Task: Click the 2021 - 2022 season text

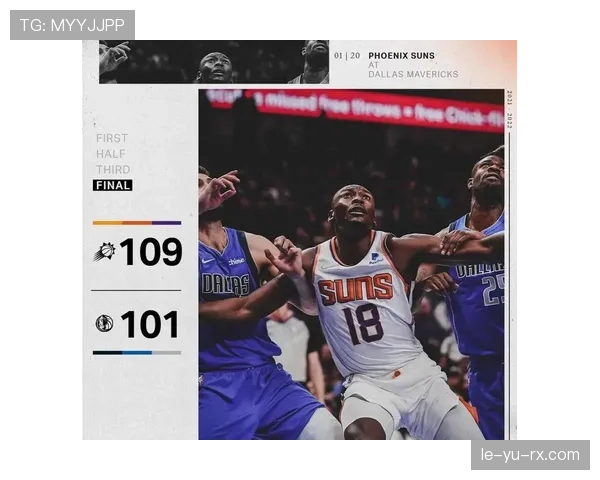Action: point(509,109)
